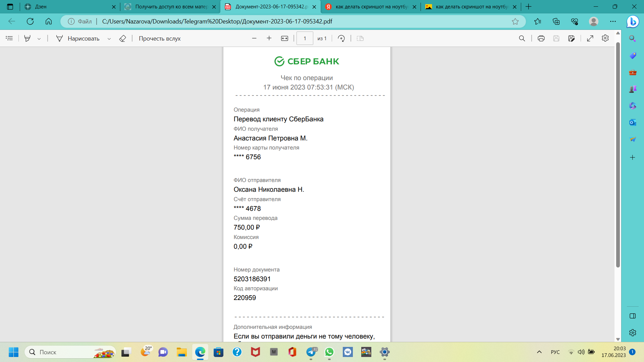Expand highlighter color options
Screen dimensions: 644x362
[x=39, y=39]
